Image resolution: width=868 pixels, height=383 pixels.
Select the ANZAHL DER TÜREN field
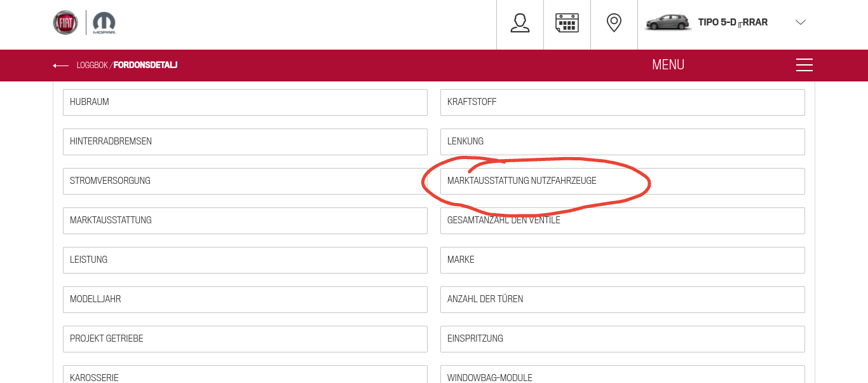[x=622, y=300]
